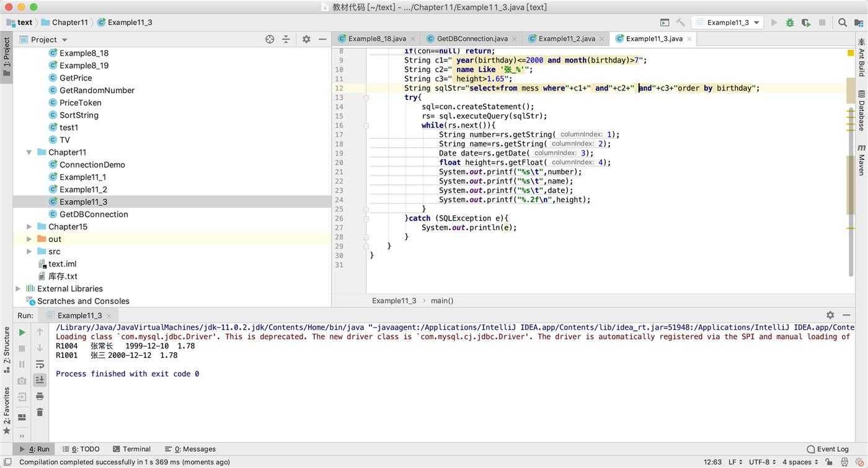The width and height of the screenshot is (868, 468).
Task: Open the Messages tool window tab
Action: 190,449
